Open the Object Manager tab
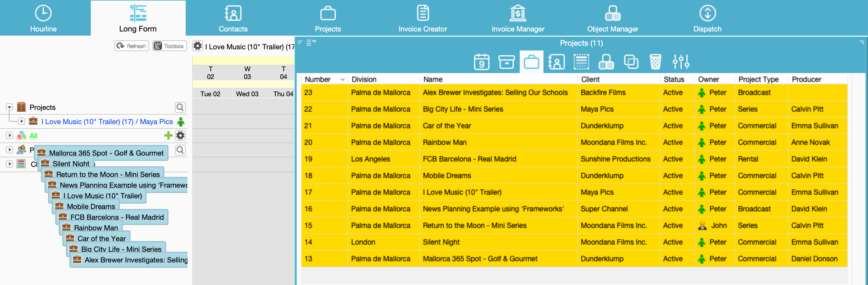Viewport: 868px width, 285px height. coord(612,18)
